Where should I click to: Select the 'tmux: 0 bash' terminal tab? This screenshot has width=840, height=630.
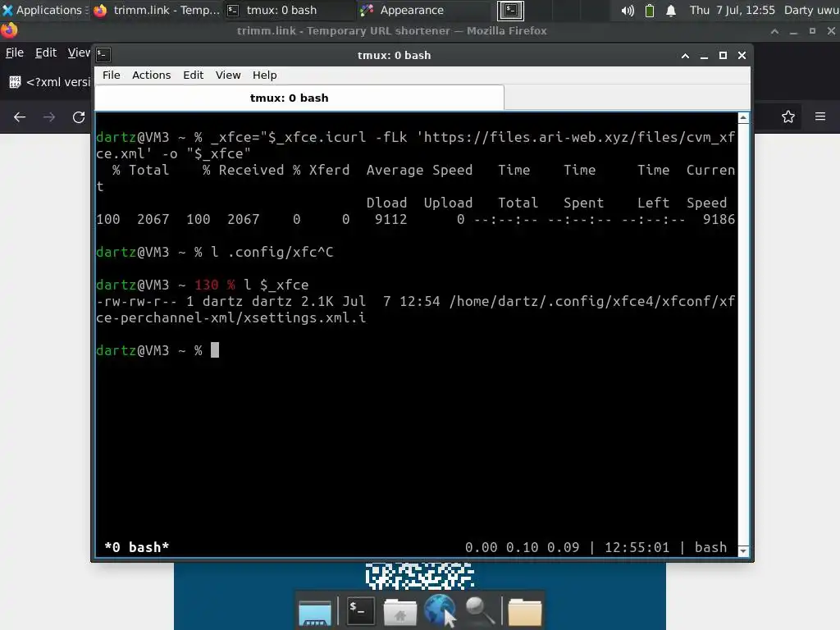(x=299, y=98)
